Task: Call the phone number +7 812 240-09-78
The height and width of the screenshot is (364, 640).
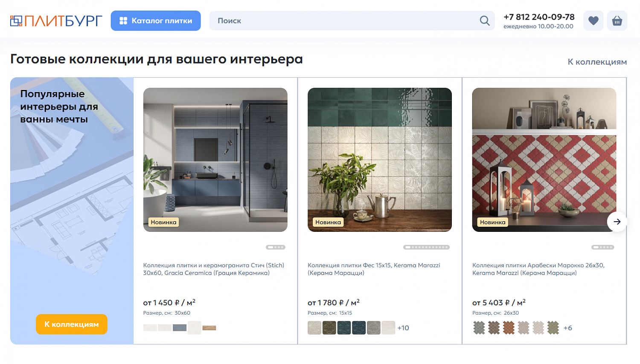Action: coord(539,17)
